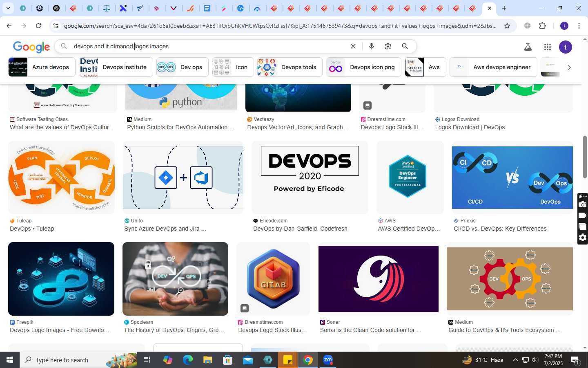This screenshot has width=588, height=368.
Task: Open the AWS DevOps Engineer badge image
Action: pyautogui.click(x=410, y=177)
